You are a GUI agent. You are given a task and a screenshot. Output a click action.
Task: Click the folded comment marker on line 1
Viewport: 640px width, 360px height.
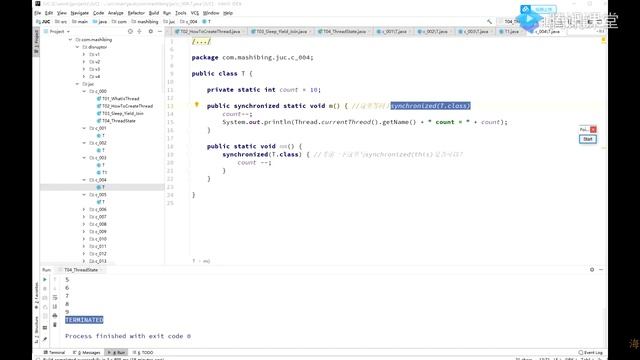coord(201,42)
